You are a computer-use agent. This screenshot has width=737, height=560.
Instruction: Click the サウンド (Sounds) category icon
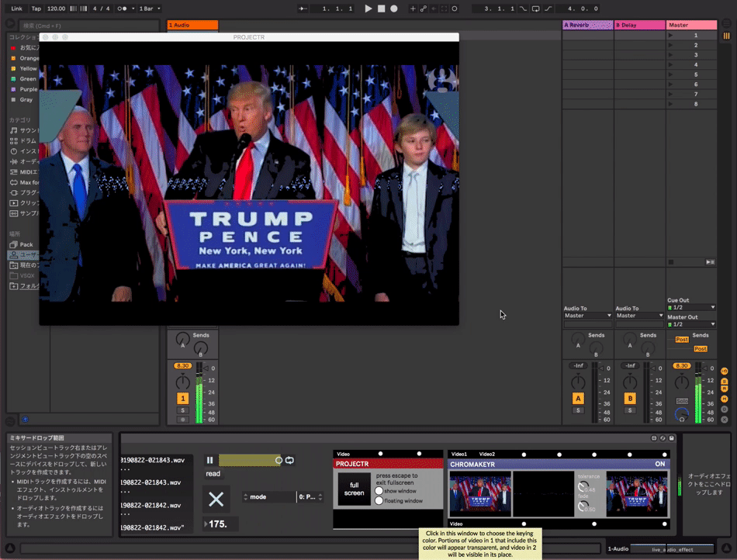click(12, 129)
